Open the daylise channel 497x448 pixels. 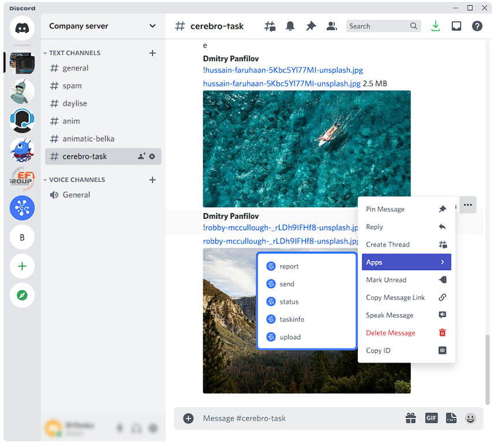coord(103,103)
